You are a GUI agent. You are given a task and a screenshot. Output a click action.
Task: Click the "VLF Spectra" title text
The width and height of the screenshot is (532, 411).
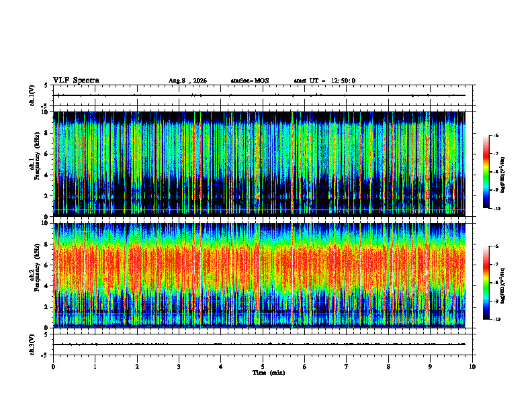pyautogui.click(x=76, y=81)
